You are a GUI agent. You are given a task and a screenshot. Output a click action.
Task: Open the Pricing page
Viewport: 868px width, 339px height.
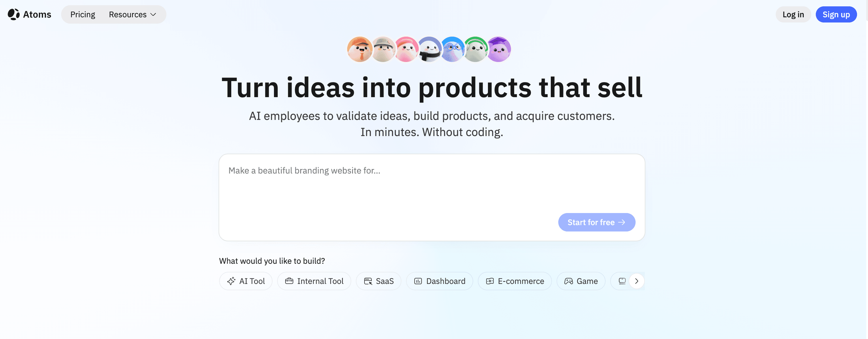click(82, 14)
